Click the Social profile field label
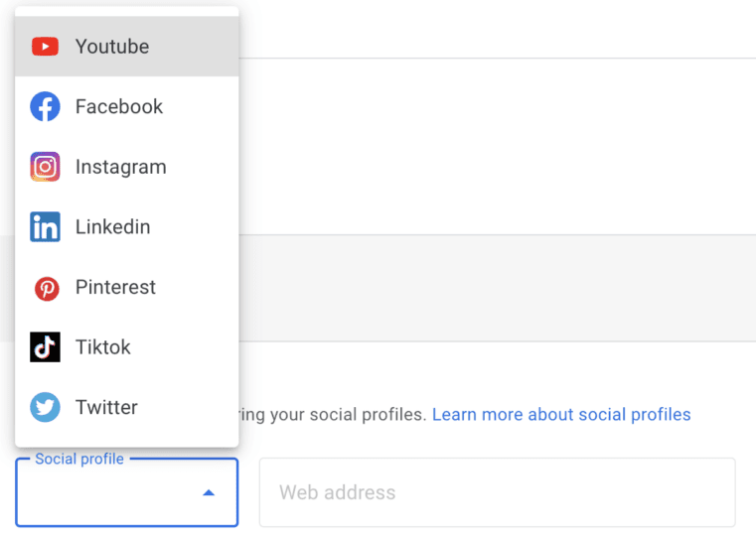 pyautogui.click(x=79, y=460)
